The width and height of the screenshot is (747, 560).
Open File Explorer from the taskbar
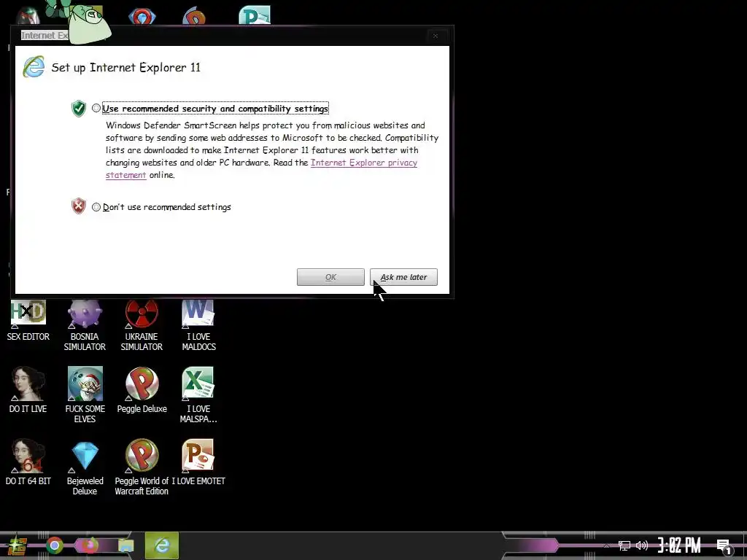tap(126, 545)
